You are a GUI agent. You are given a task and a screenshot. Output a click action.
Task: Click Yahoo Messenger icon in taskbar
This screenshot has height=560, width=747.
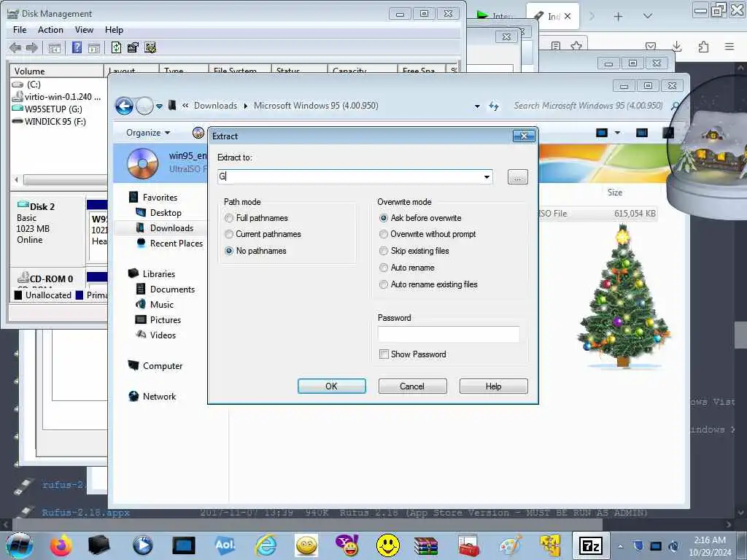(347, 545)
